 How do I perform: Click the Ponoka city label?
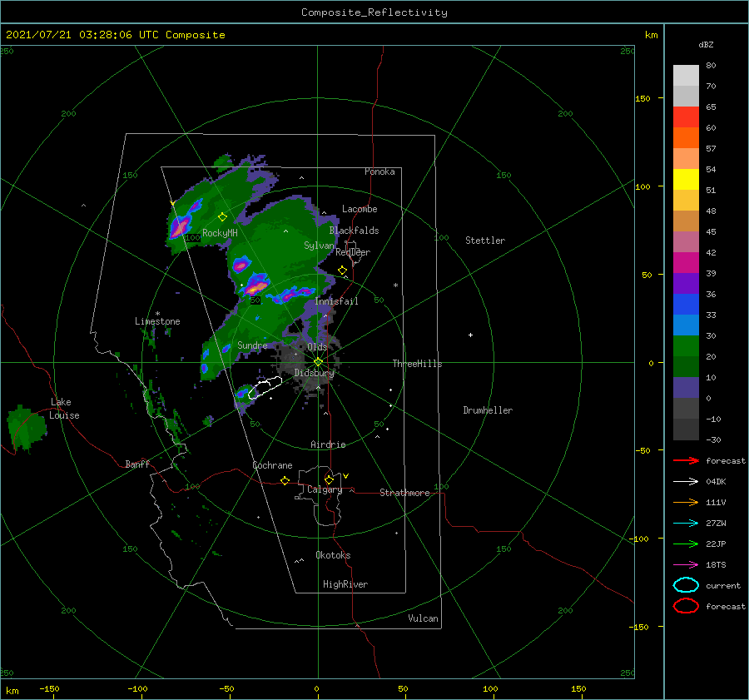pyautogui.click(x=379, y=171)
